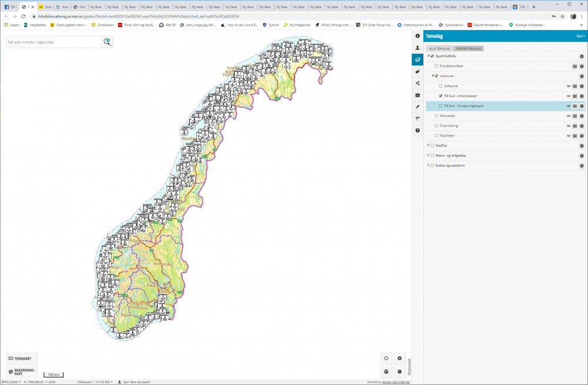The height and width of the screenshot is (385, 588).
Task: Open the Høydedata bookmark
Action: pos(35,25)
